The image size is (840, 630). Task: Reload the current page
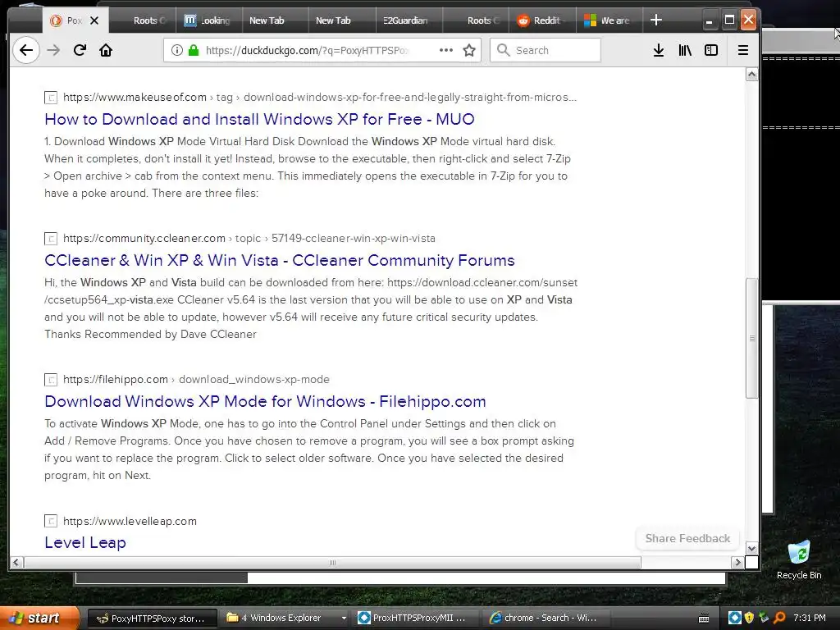pos(80,50)
